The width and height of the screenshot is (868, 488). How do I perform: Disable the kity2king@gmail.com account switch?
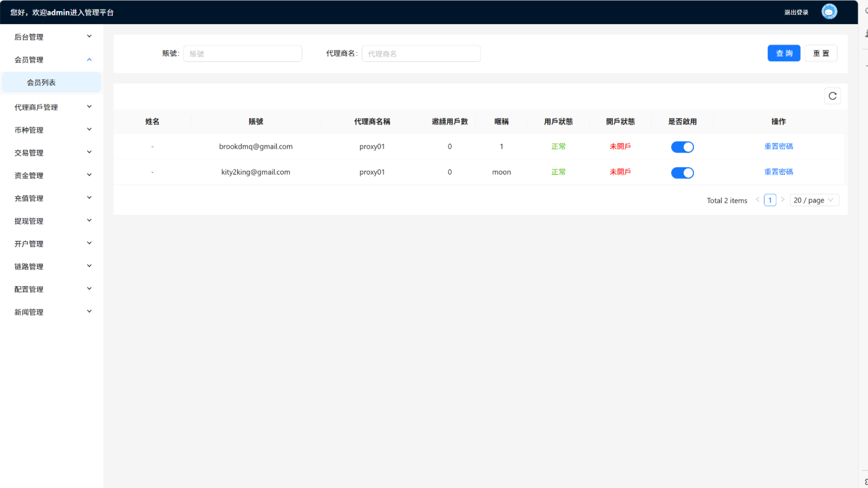[x=682, y=173]
